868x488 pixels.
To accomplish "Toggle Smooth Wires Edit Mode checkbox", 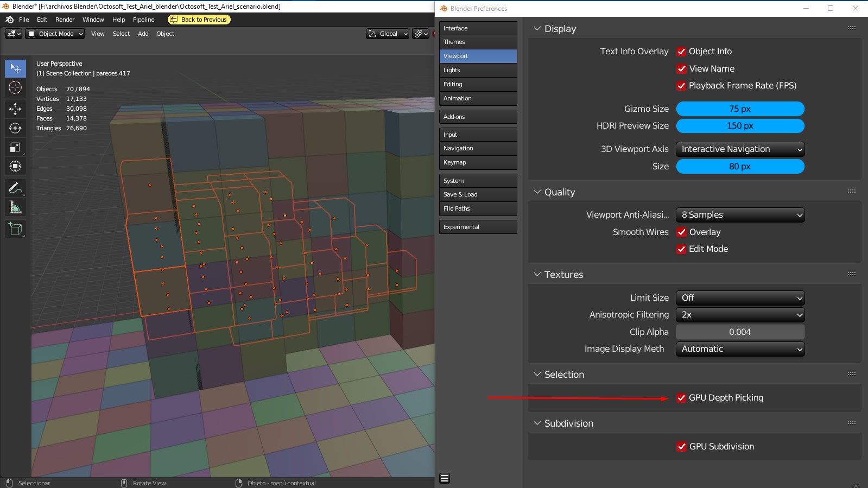I will (681, 249).
